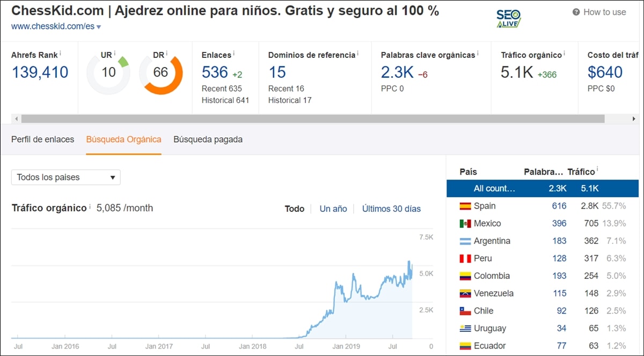Click the Mexico flag icon
The image size is (644, 356).
[466, 223]
